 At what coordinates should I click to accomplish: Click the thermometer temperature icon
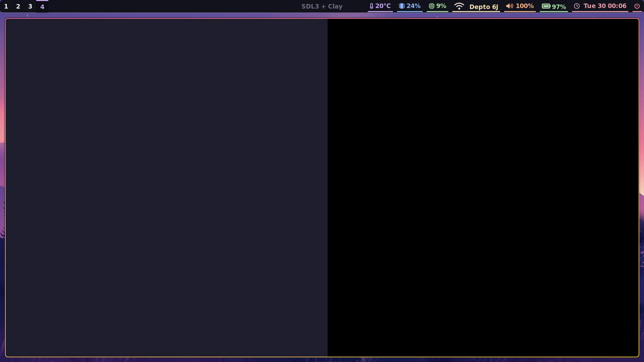371,6
